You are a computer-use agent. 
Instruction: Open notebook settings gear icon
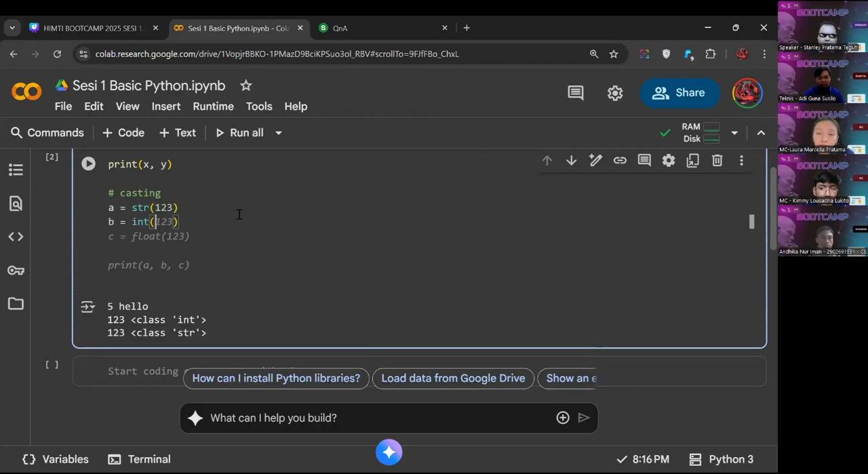pos(615,94)
